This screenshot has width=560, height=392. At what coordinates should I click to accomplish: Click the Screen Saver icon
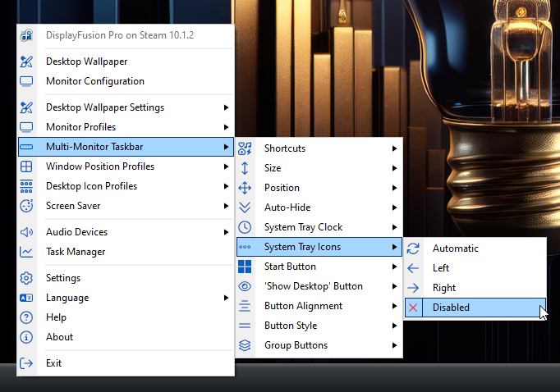[26, 206]
